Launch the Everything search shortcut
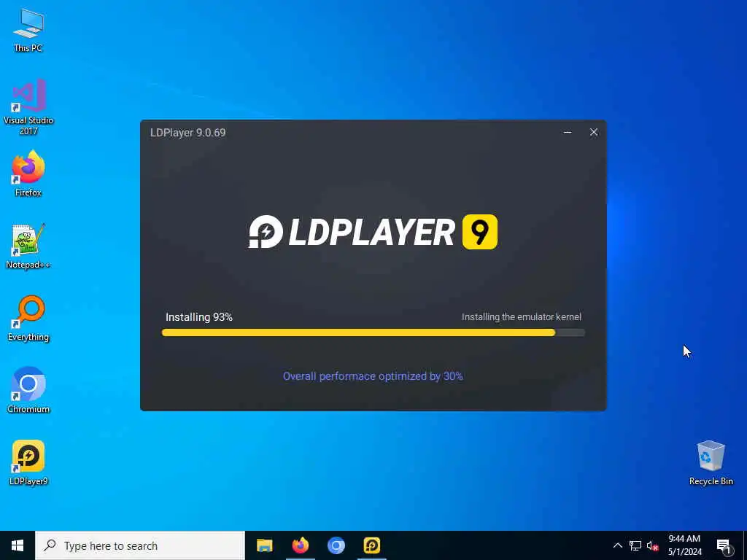Image resolution: width=747 pixels, height=560 pixels. coord(28,318)
